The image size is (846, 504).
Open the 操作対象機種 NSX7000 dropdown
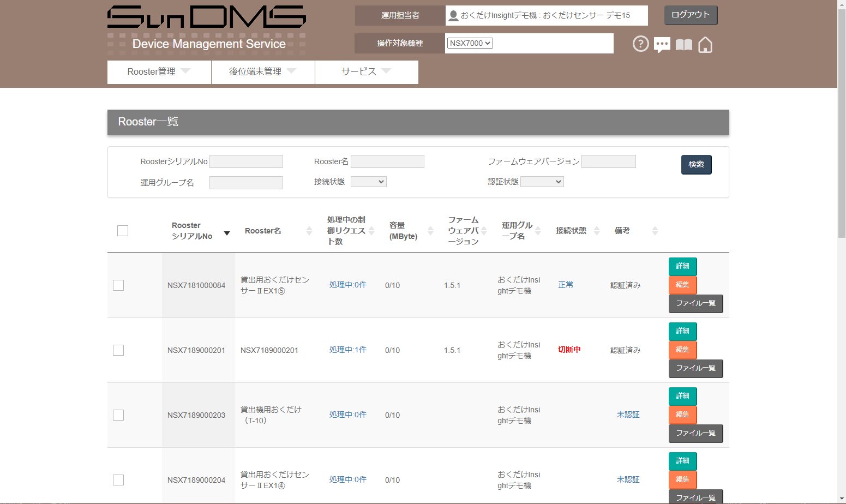pyautogui.click(x=469, y=43)
